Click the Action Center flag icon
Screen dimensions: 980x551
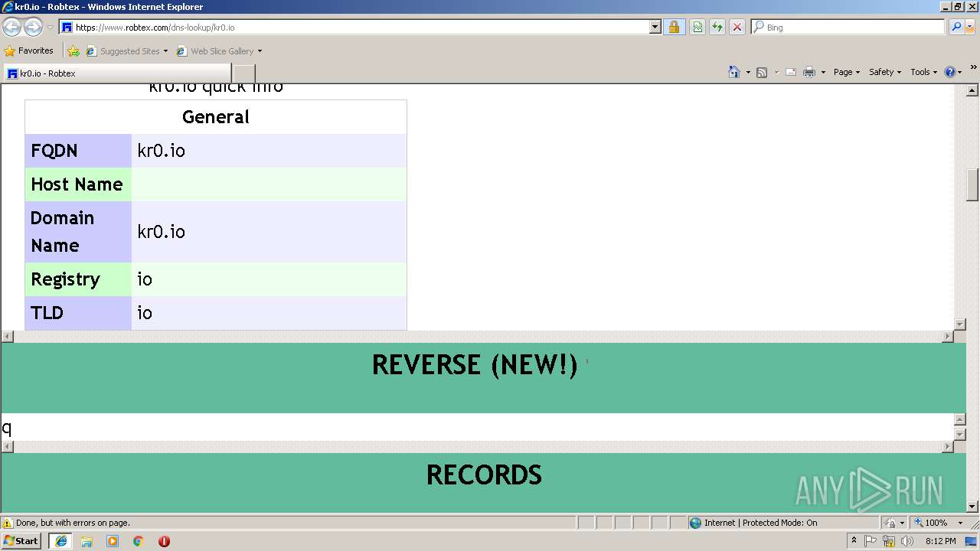click(x=871, y=541)
